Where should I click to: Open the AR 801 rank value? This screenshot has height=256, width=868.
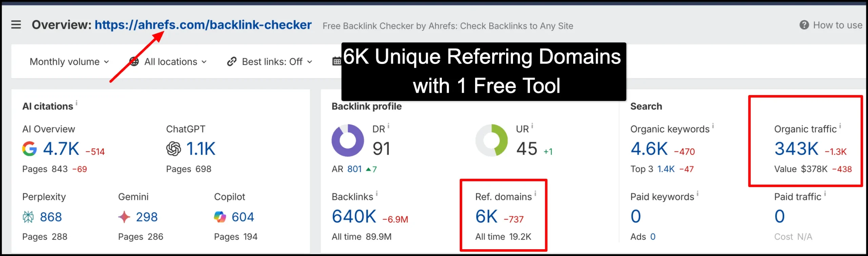click(355, 169)
